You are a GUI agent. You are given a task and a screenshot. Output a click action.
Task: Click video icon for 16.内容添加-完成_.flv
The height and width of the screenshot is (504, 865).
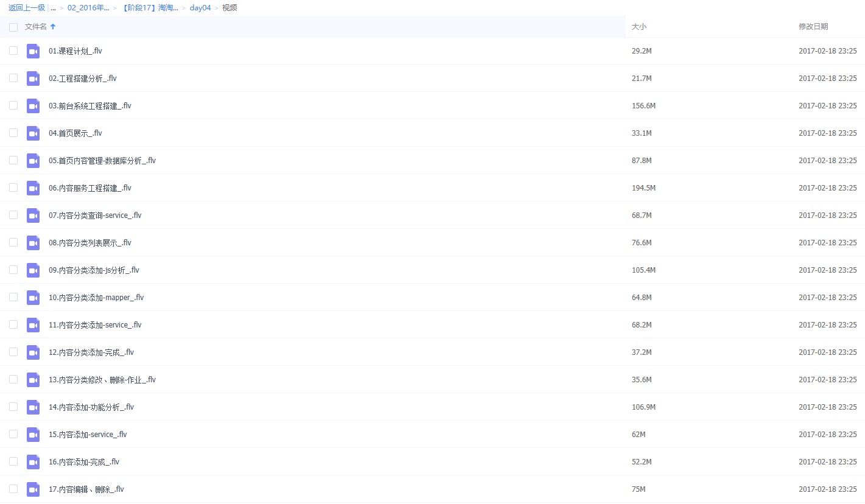[x=33, y=462]
